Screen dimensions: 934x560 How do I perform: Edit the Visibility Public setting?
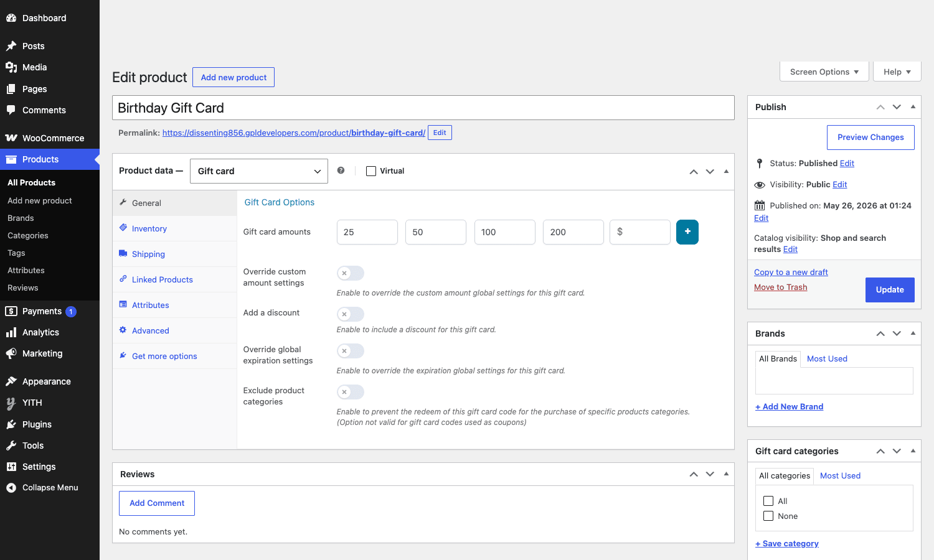[x=839, y=184]
